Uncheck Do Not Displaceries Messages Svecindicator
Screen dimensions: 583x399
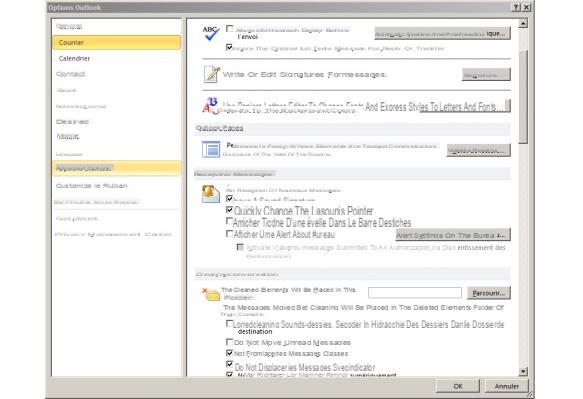point(229,364)
